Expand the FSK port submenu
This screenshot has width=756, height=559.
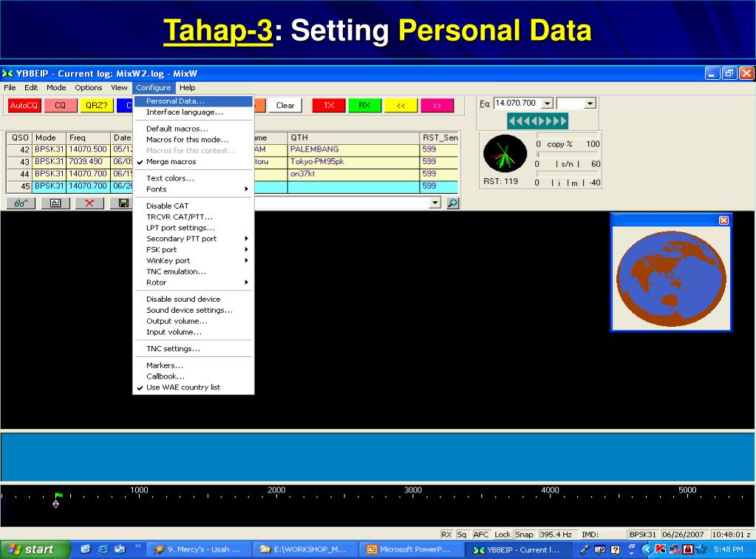click(194, 249)
